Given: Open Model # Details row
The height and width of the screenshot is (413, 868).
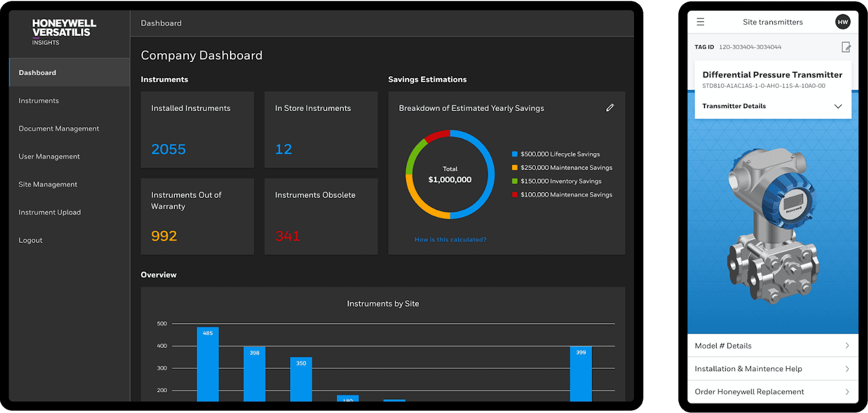Looking at the screenshot, I should coord(772,346).
